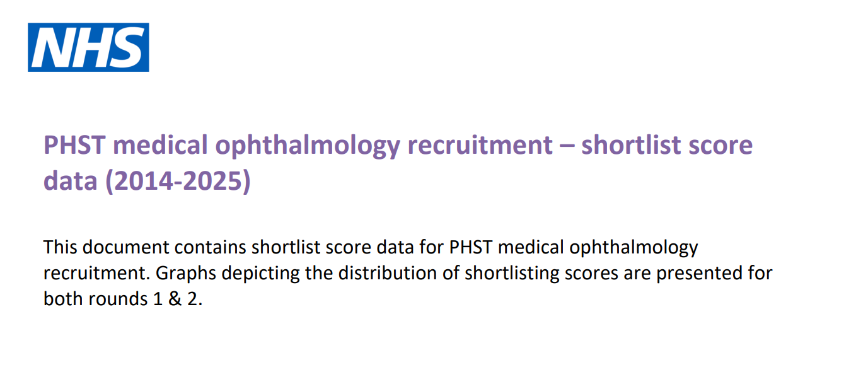Click 'medical' in the purple heading
The width and height of the screenshot is (868, 372).
[x=160, y=146]
